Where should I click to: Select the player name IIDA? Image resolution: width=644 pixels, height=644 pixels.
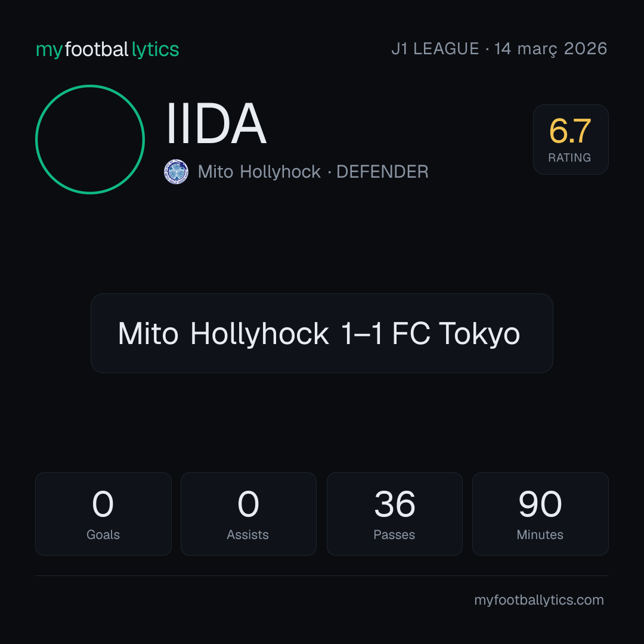tap(216, 123)
